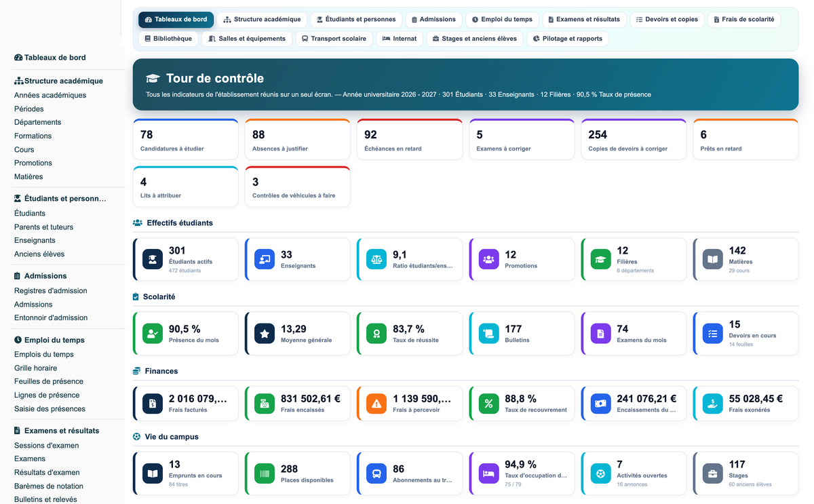The width and height of the screenshot is (814, 504).
Task: Open the Frais de scolarité tab
Action: click(x=744, y=20)
